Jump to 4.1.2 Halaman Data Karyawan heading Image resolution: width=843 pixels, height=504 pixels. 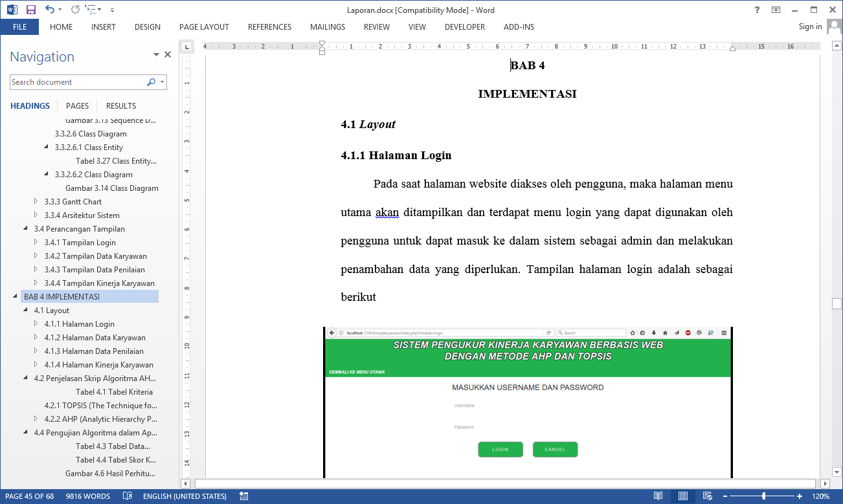point(95,338)
